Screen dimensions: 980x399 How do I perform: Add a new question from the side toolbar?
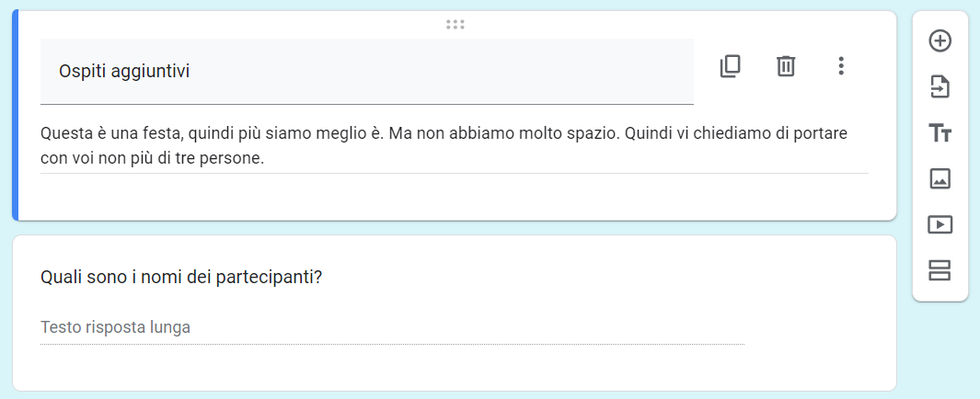coord(940,40)
